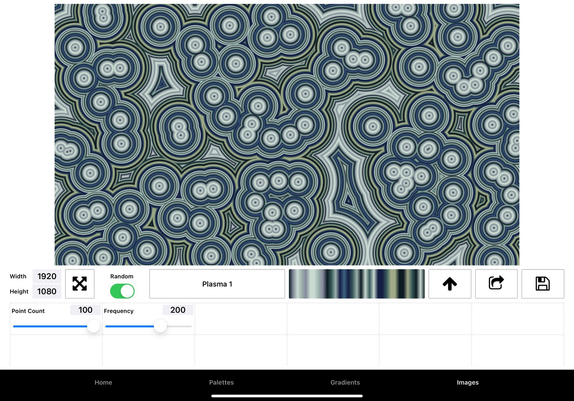Click the Width value field 1920
Image resolution: width=574 pixels, height=401 pixels.
click(47, 276)
